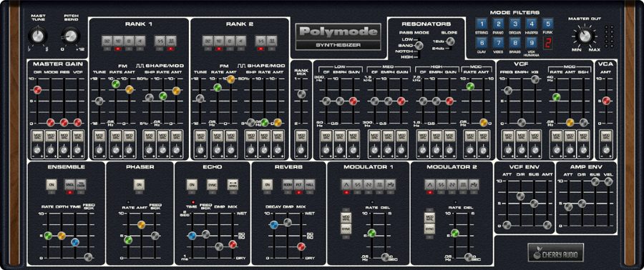The width and height of the screenshot is (644, 270).
Task: Select Modulator 2 ramp-down sawtooth waveform
Action: click(452, 184)
